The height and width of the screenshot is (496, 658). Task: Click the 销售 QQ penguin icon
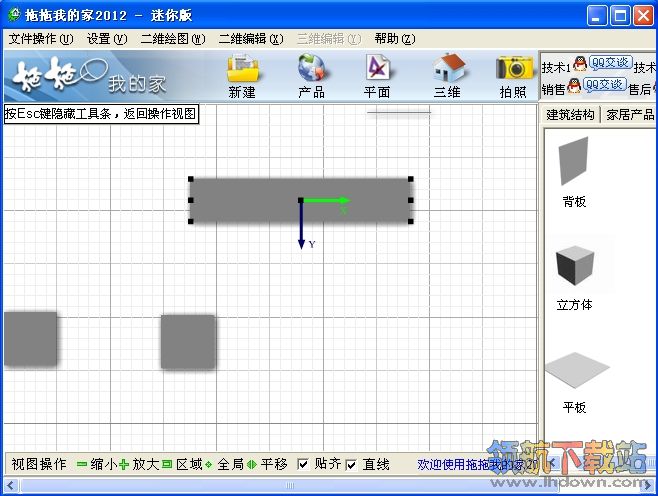574,86
